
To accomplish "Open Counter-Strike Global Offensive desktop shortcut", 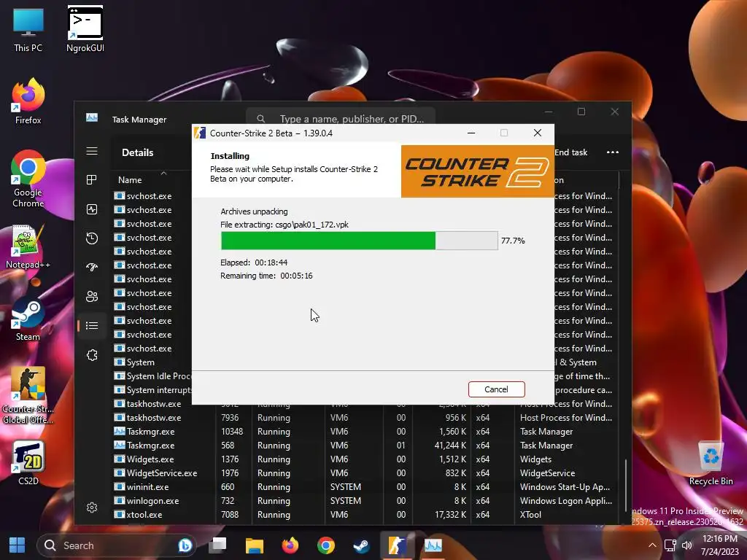I will pos(28,395).
